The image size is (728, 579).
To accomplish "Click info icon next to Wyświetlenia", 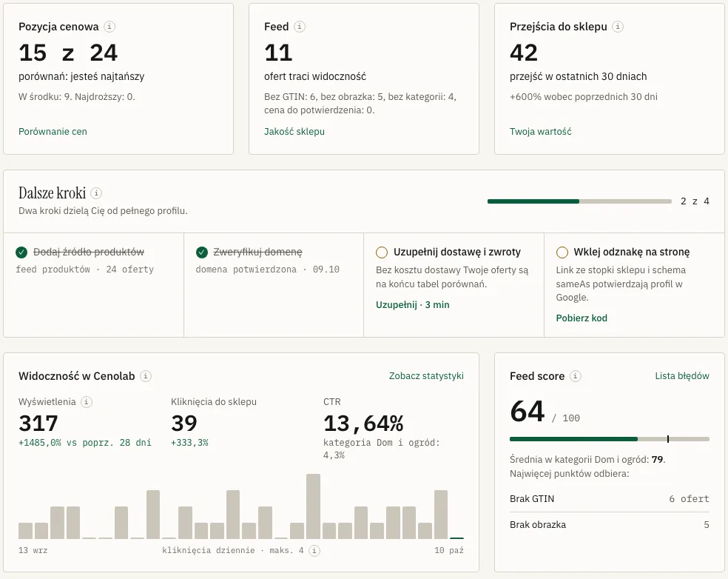I will pos(87,402).
